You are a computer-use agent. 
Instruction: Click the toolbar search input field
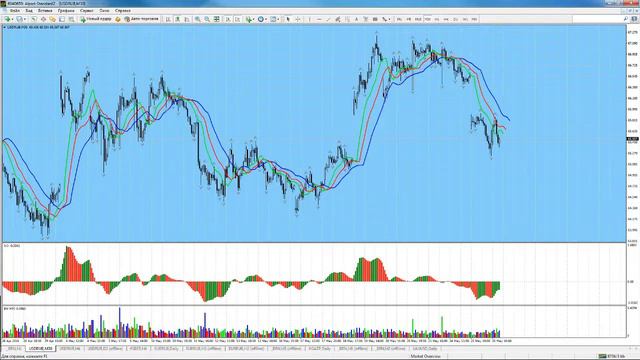click(x=597, y=19)
